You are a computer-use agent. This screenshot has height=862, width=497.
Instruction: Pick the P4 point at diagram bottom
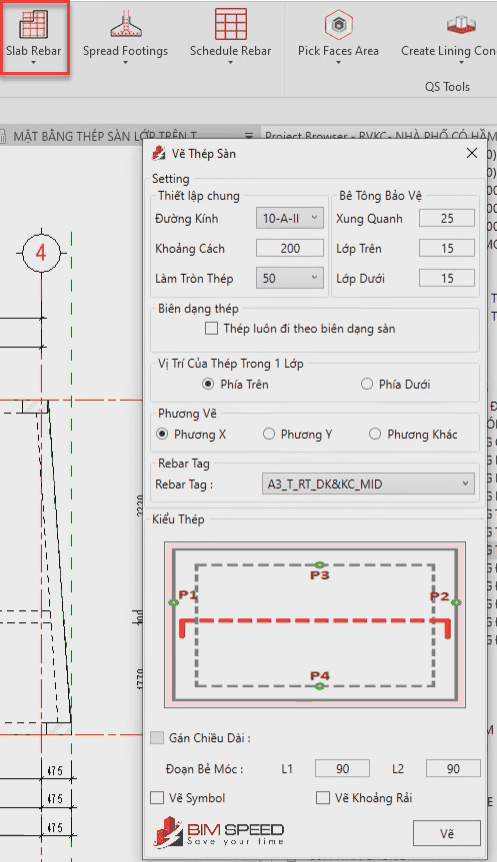tap(319, 686)
